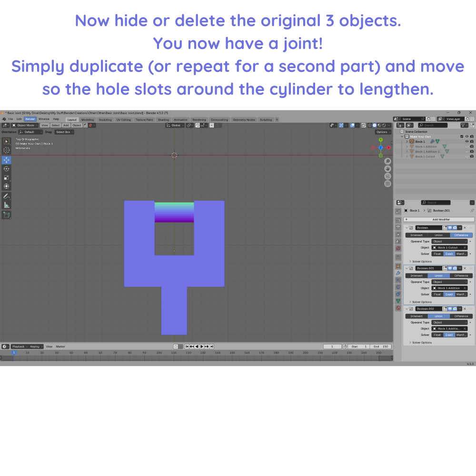Open Orientation Default dropdown
Image resolution: width=476 pixels, height=476 pixels.
coord(30,132)
